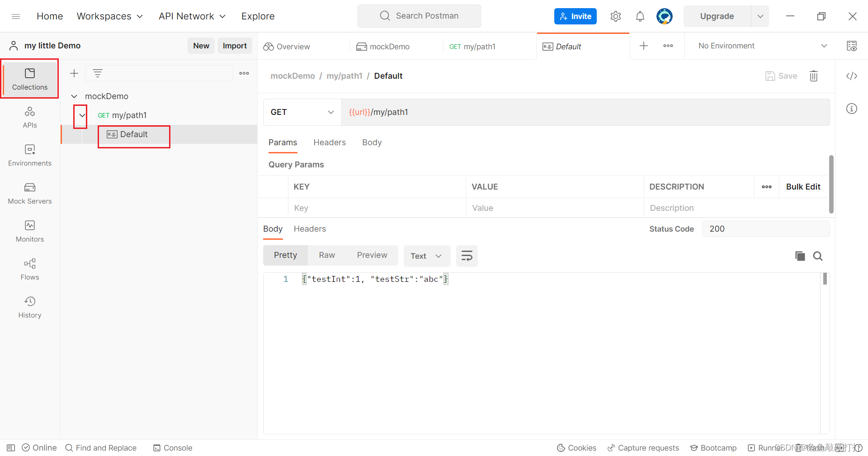
Task: Open the info details panel
Action: coord(852,109)
